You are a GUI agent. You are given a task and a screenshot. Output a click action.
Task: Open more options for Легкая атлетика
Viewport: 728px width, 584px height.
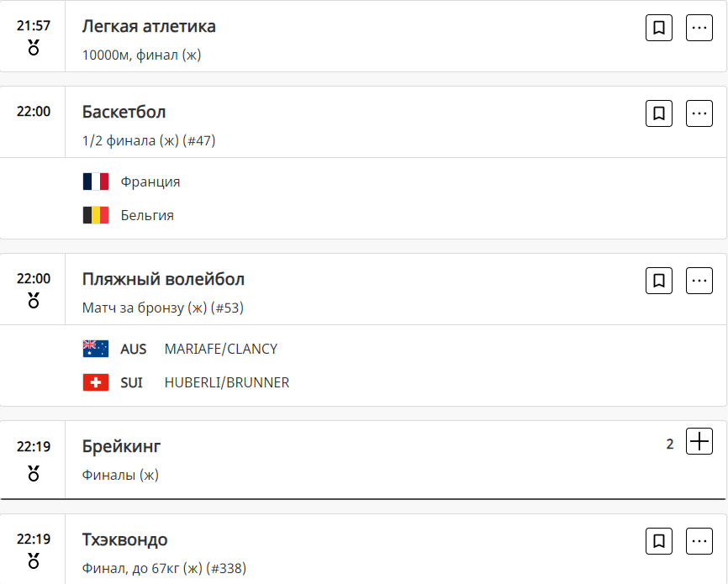tap(699, 28)
